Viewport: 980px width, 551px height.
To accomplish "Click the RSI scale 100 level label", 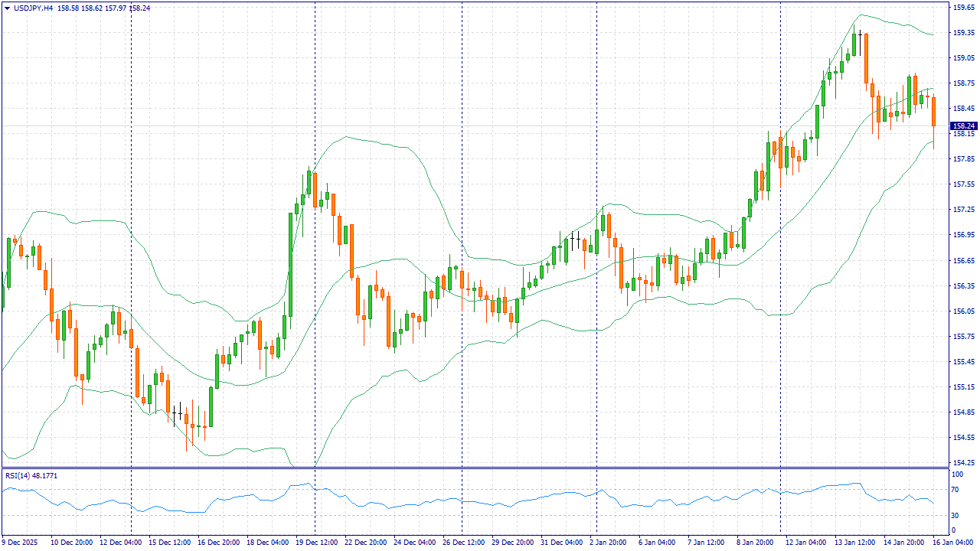I will point(958,474).
